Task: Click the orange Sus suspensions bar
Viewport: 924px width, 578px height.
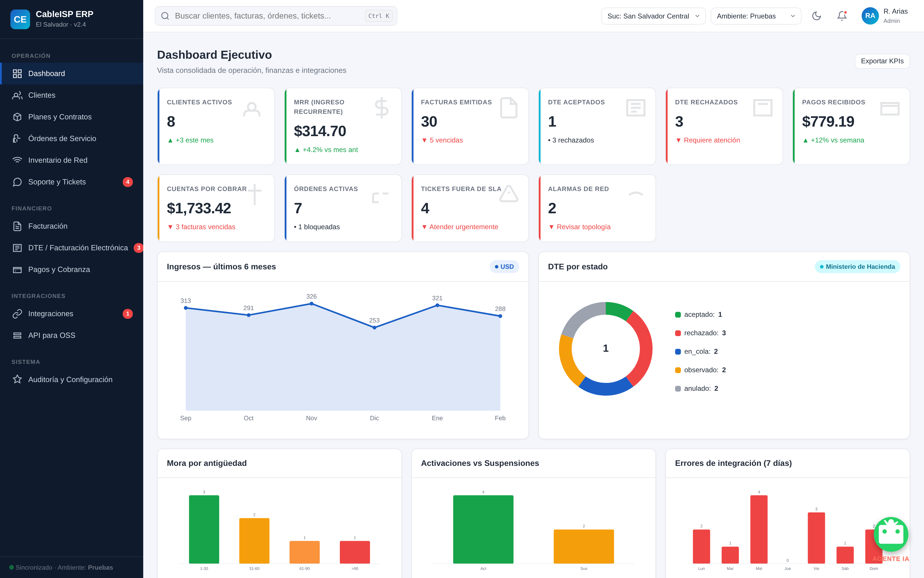Action: tap(583, 547)
